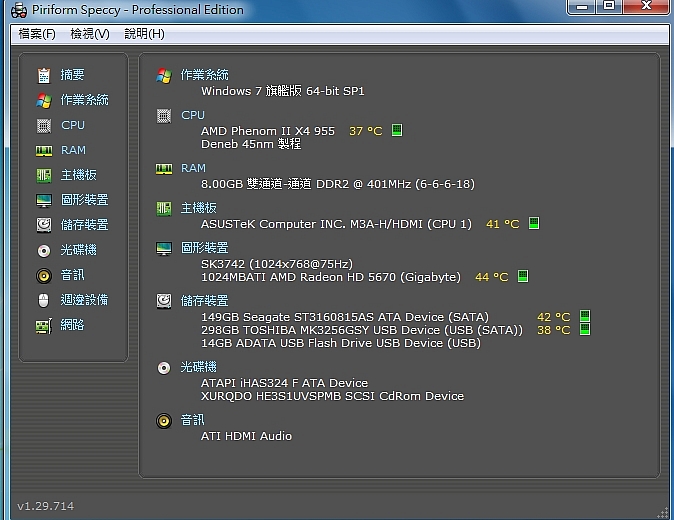Click the 主機板 board icon in sidebar
This screenshot has width=674, height=520.
pyautogui.click(x=44, y=175)
